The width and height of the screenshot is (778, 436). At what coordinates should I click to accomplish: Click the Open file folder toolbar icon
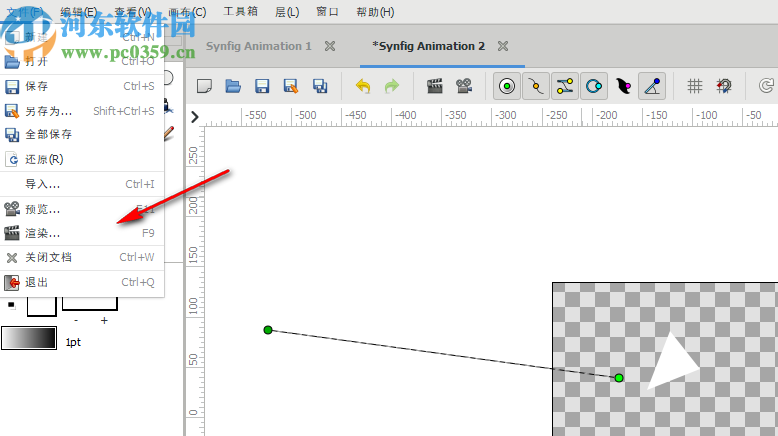click(x=233, y=86)
